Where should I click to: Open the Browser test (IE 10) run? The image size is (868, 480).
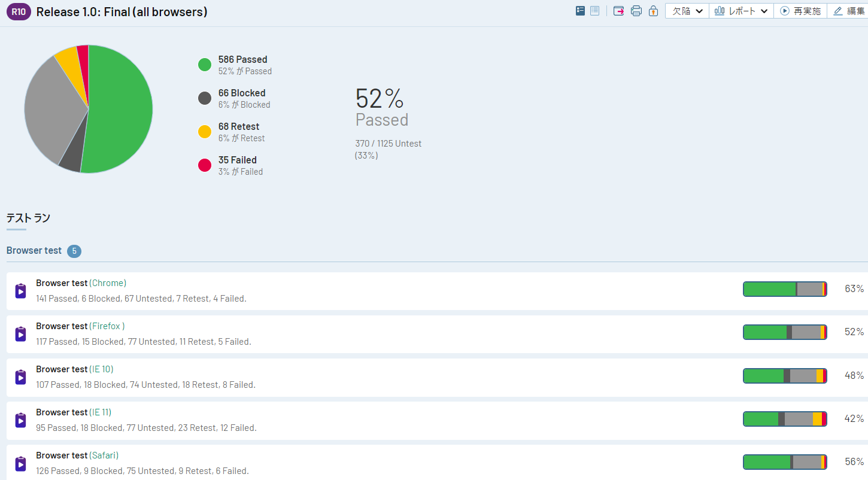pos(74,369)
